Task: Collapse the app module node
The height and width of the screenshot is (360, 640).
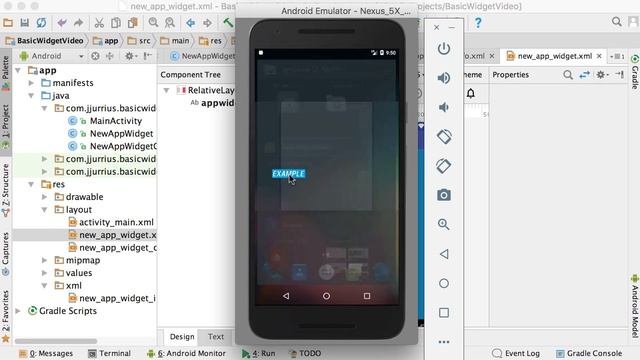Action: 18,71
